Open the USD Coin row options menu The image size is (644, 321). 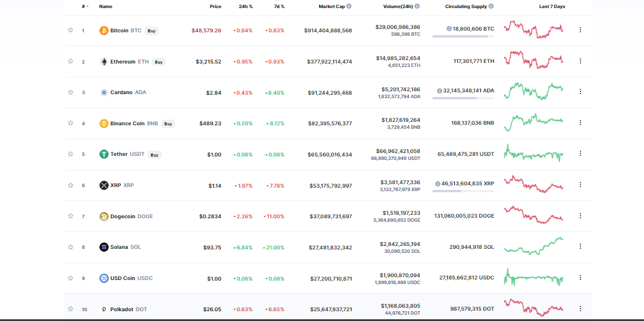pyautogui.click(x=580, y=278)
